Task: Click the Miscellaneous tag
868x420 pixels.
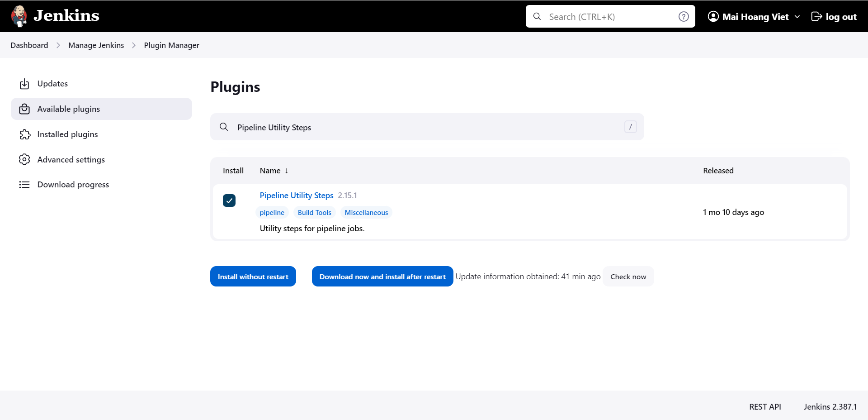Action: tap(366, 213)
